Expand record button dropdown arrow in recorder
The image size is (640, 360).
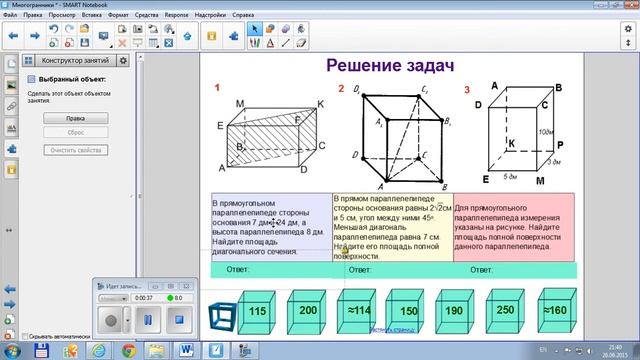point(127,320)
